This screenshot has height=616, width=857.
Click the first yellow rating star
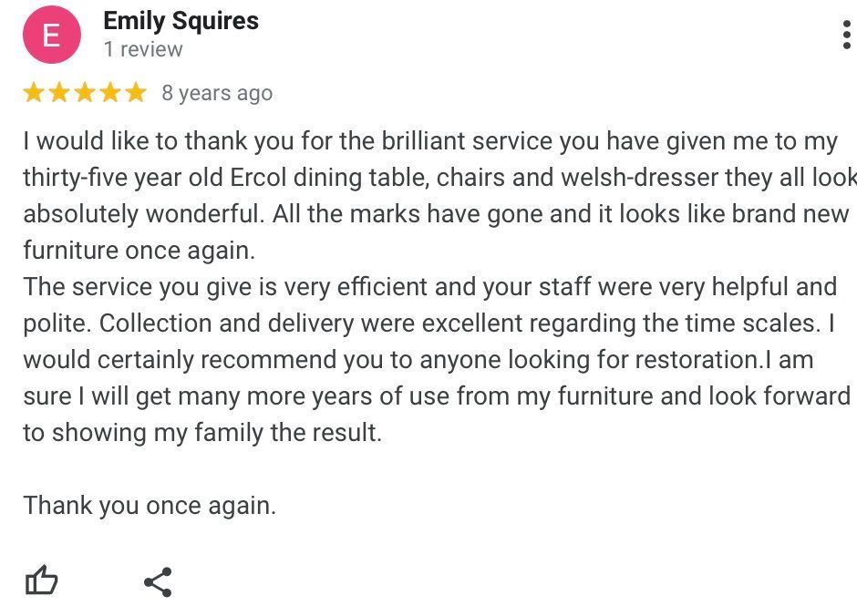pyautogui.click(x=34, y=93)
